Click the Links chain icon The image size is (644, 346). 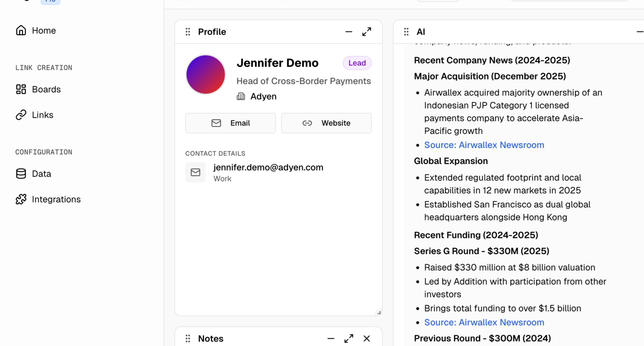(21, 115)
